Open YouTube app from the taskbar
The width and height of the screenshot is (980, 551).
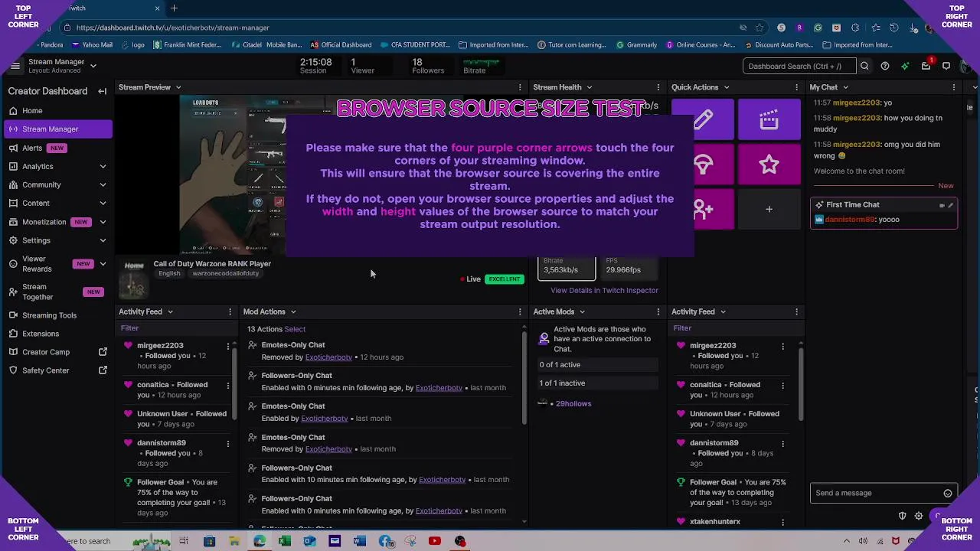point(435,541)
